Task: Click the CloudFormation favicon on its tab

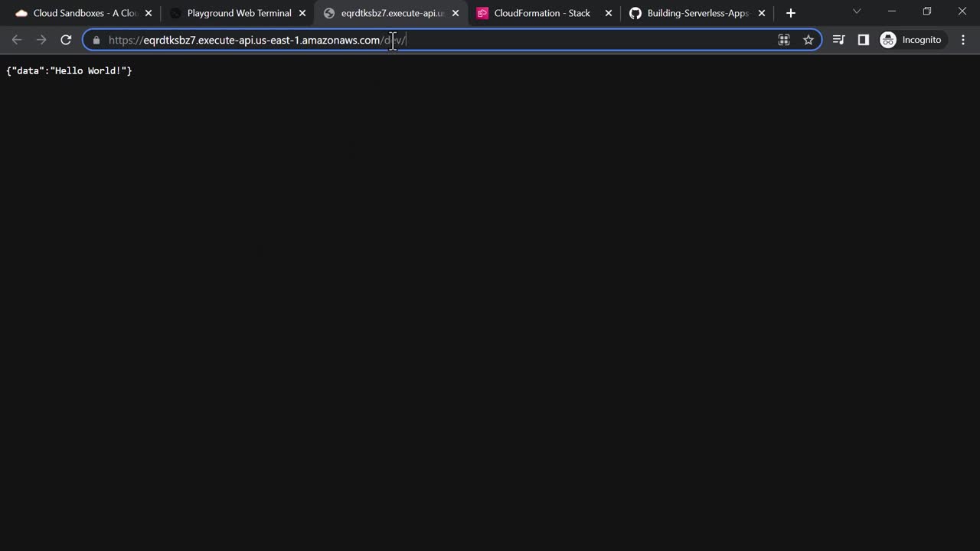Action: point(482,13)
